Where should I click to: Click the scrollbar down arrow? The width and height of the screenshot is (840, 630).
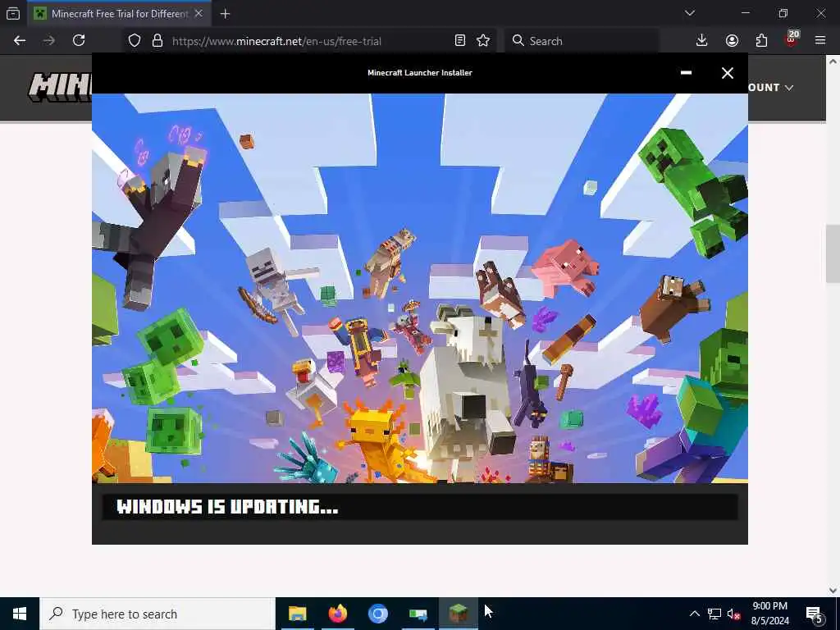(833, 590)
